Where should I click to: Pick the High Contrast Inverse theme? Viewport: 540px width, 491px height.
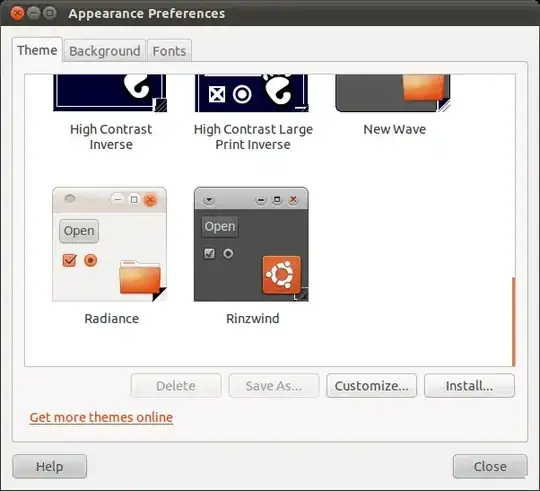[x=110, y=93]
